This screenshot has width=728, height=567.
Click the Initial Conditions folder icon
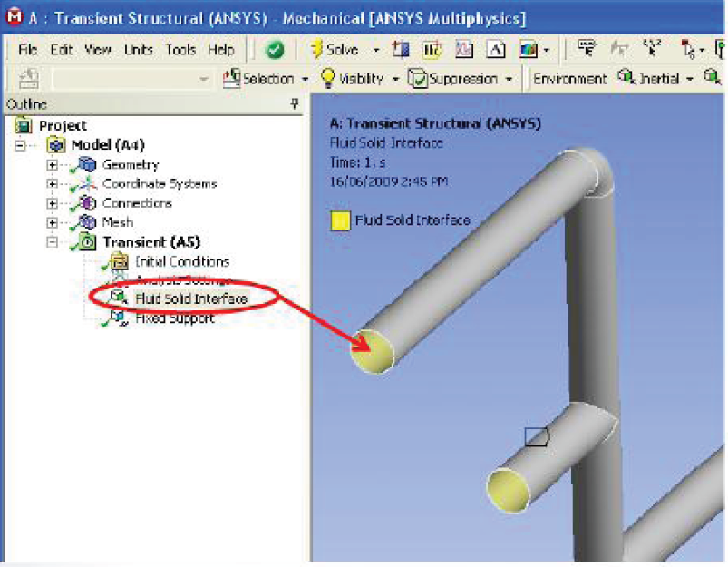click(120, 261)
